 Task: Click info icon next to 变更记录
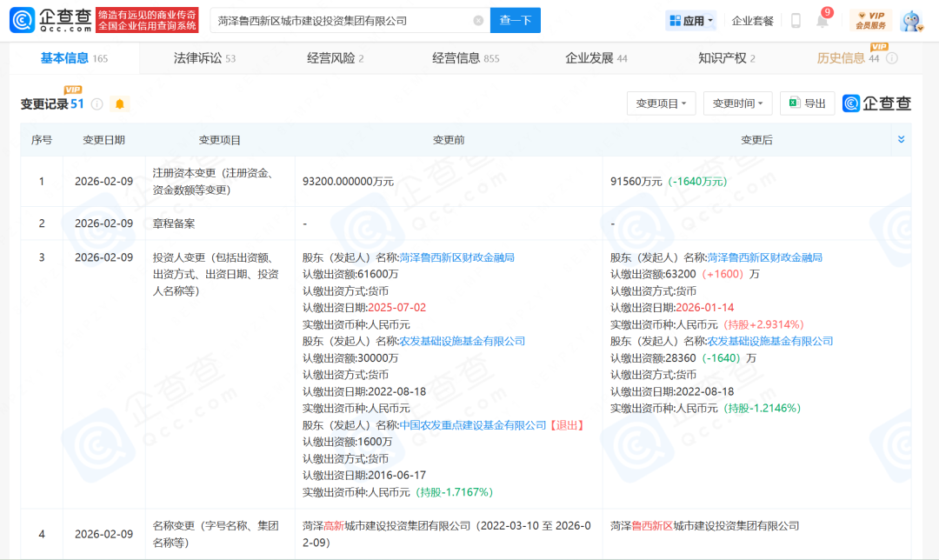click(97, 104)
